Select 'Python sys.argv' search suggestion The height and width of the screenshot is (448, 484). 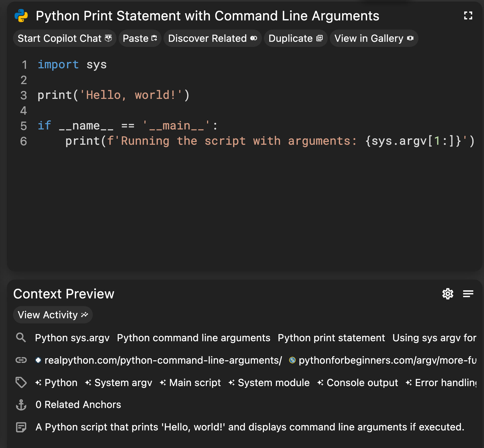72,338
